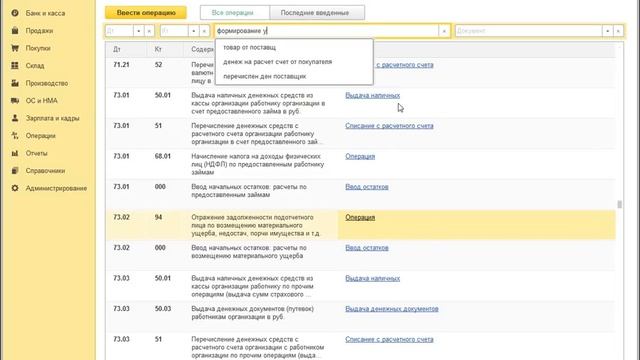Click in the Кт filter input
This screenshot has width=640, height=360.
pos(174,31)
